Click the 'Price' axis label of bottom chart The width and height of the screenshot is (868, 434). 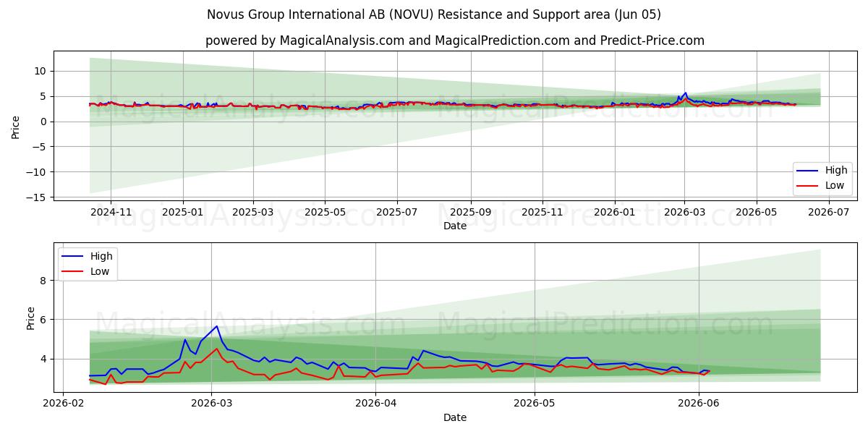pos(30,318)
